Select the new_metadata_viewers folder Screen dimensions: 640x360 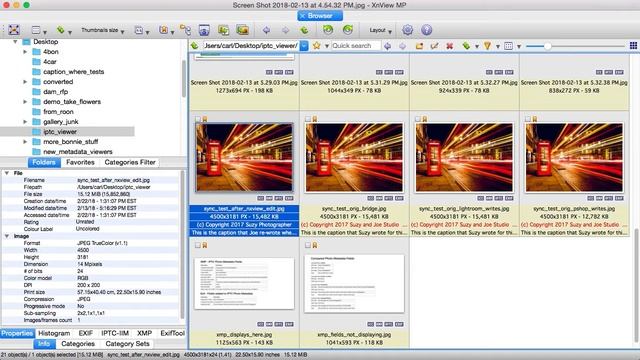[x=78, y=152]
